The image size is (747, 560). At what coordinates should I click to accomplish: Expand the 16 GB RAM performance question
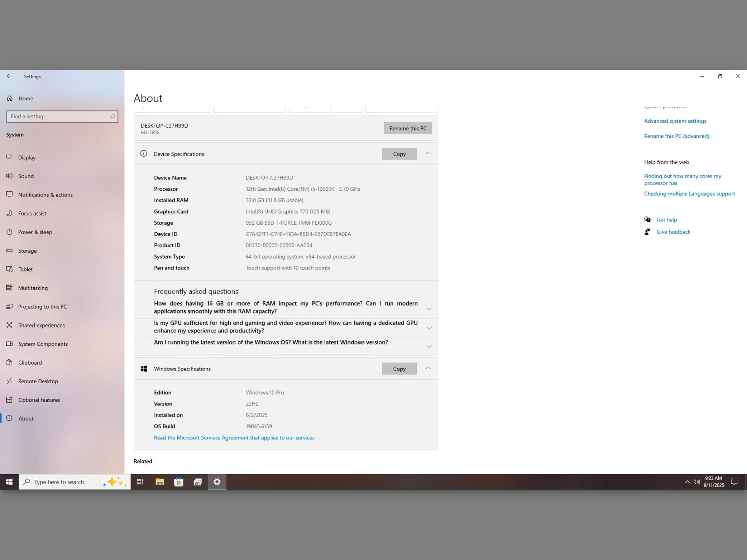429,309
